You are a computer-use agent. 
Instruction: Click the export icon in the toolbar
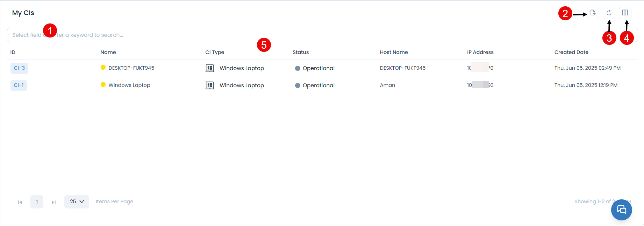click(x=593, y=13)
